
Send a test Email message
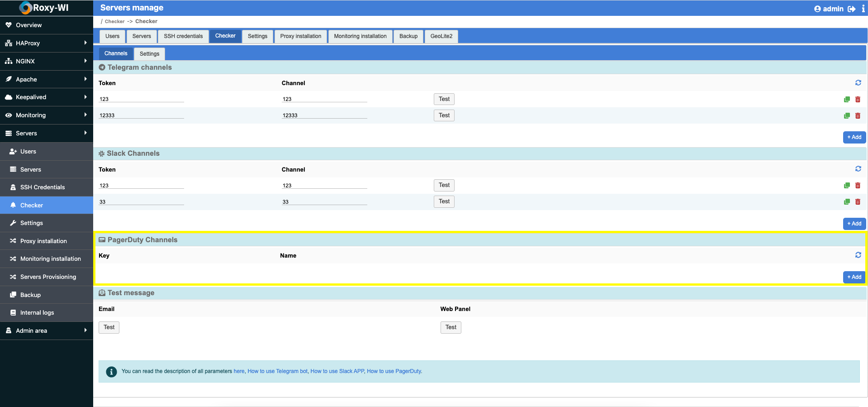pos(109,327)
